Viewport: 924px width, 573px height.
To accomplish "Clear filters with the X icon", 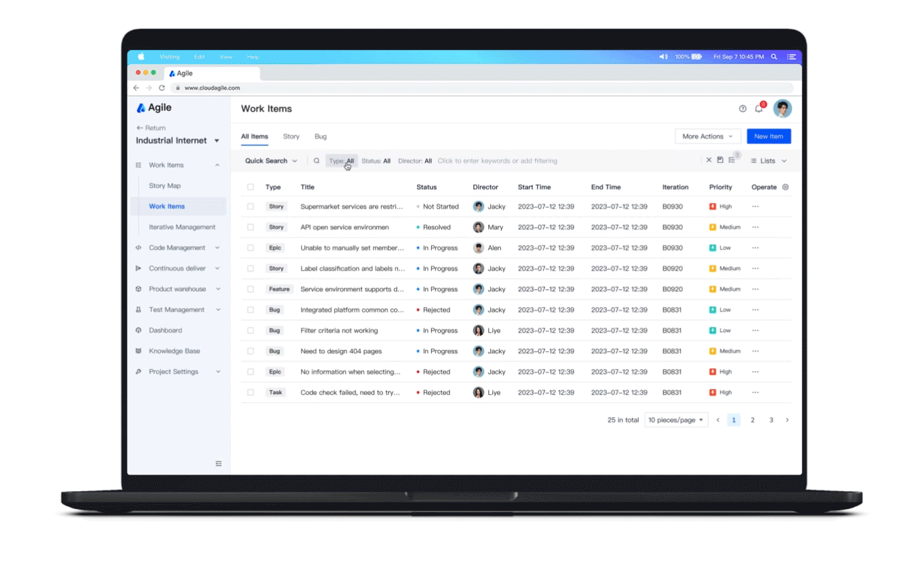I will [x=709, y=160].
